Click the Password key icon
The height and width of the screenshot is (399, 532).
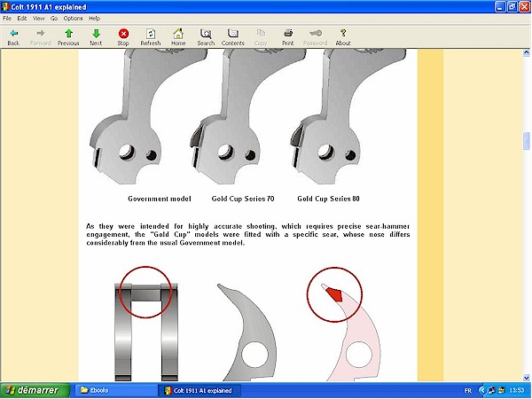[315, 37]
